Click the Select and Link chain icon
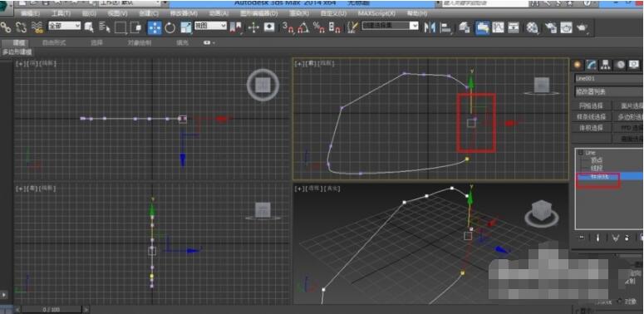The height and width of the screenshot is (314, 644). tap(6, 27)
